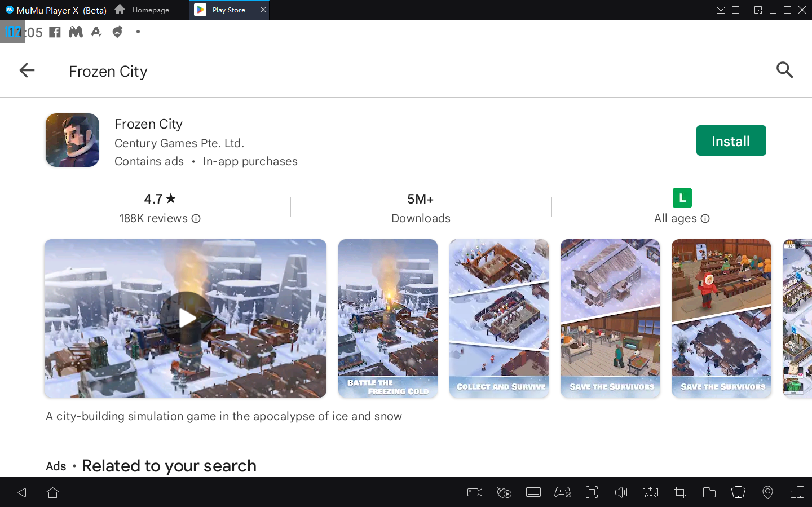This screenshot has width=812, height=507.
Task: Show info about All ages rating
Action: (705, 219)
